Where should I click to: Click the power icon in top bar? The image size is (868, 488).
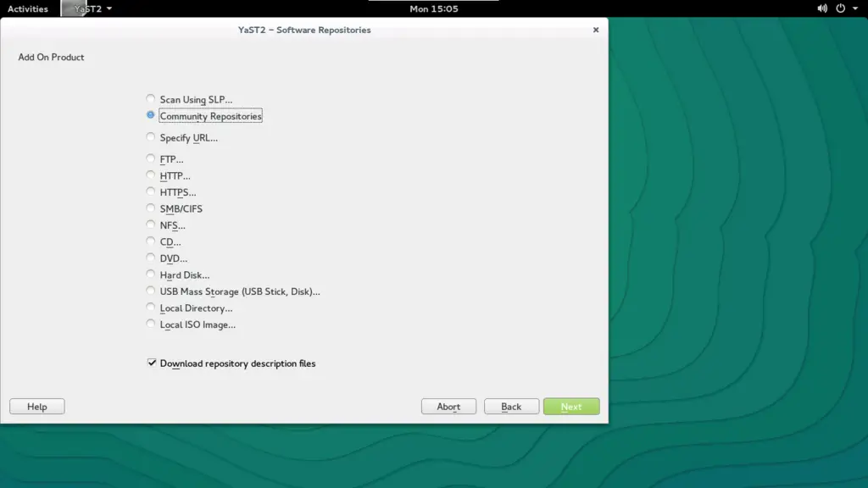pos(840,8)
